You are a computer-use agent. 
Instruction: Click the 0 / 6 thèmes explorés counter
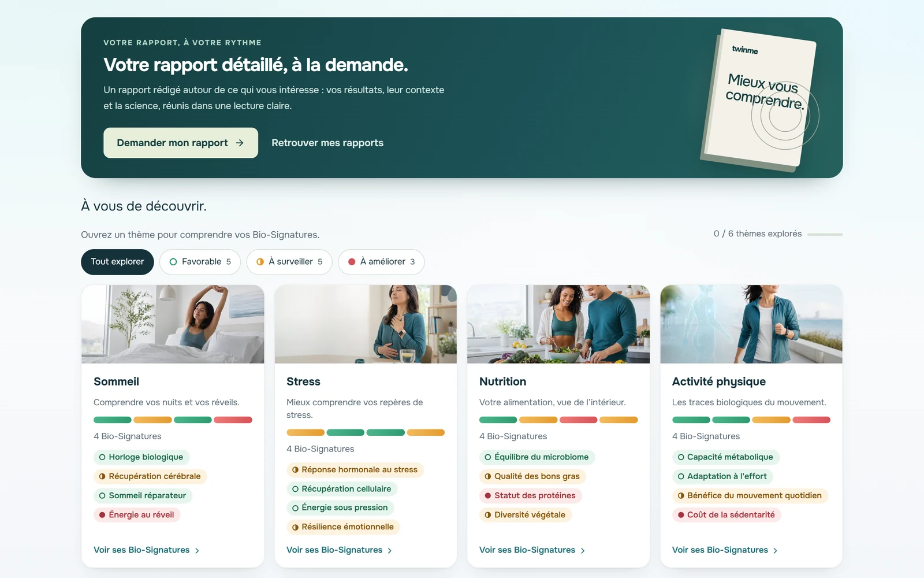pos(758,234)
